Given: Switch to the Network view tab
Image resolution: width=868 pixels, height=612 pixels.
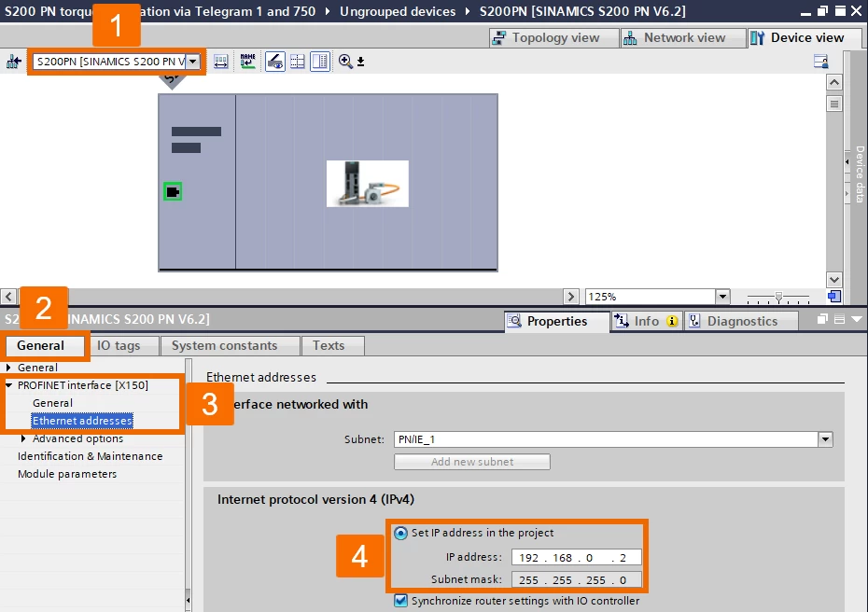Looking at the screenshot, I should (x=682, y=37).
